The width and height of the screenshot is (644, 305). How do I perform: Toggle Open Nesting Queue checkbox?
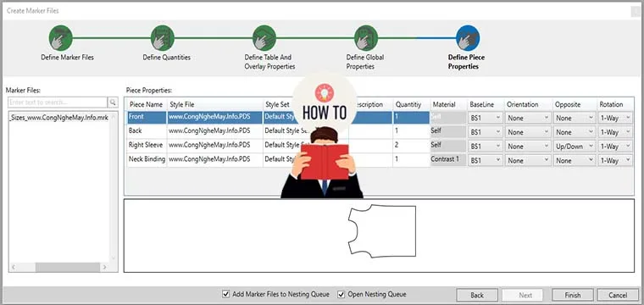click(341, 294)
